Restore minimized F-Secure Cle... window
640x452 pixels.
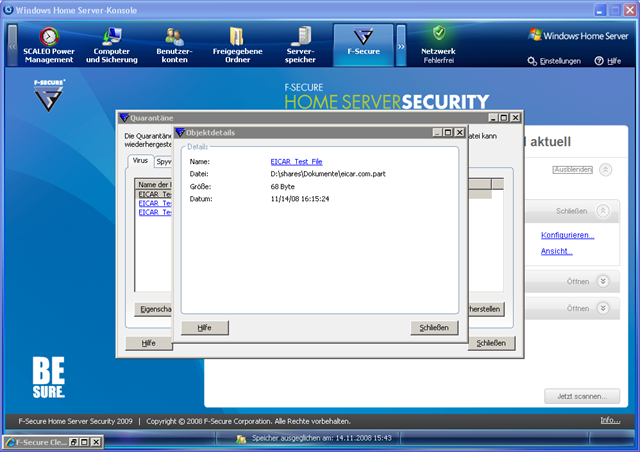point(74,442)
